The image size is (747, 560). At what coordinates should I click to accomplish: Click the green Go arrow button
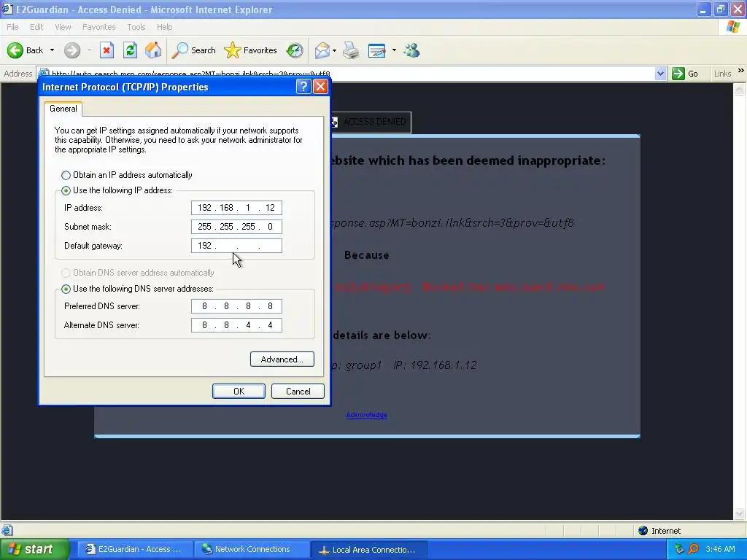(x=678, y=74)
